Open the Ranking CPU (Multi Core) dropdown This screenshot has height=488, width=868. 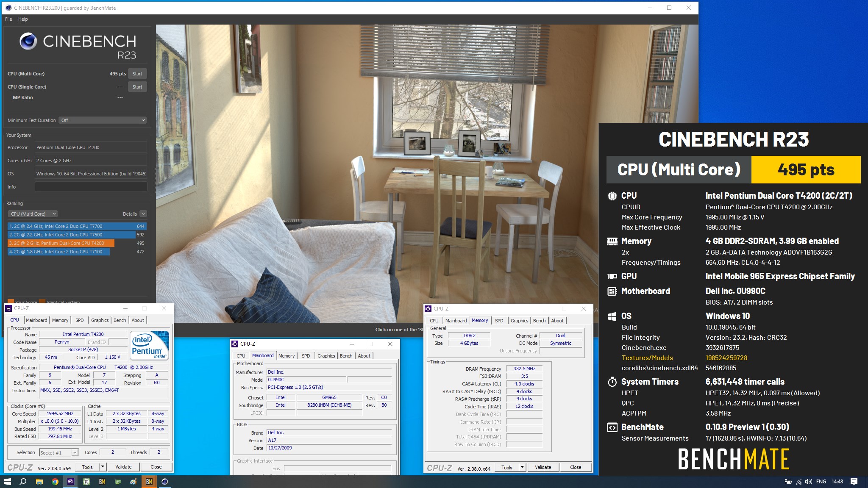click(33, 214)
